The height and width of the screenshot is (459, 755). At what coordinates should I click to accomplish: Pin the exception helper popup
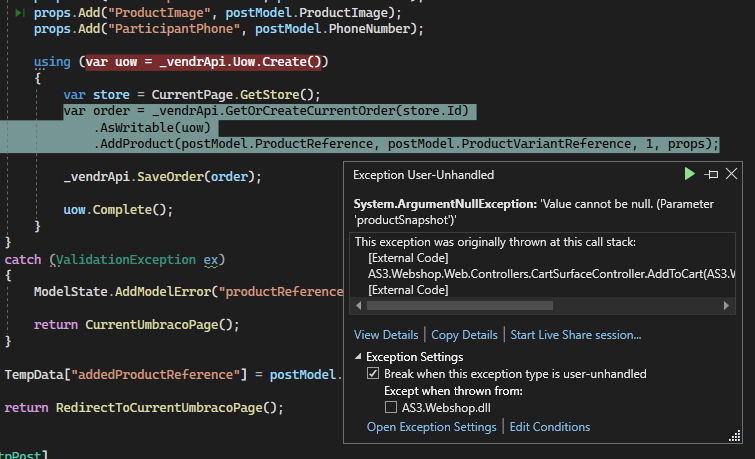(712, 174)
